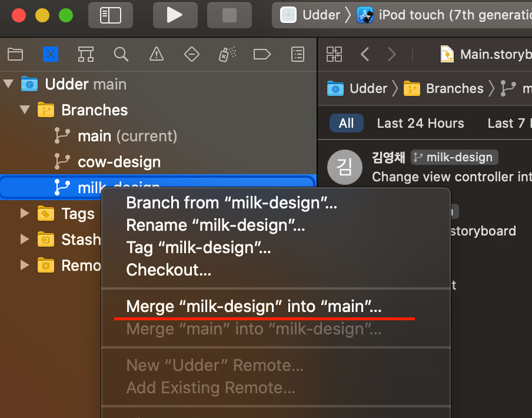
Task: Click the Stashed Changes folder icon
Action: [x=46, y=239]
